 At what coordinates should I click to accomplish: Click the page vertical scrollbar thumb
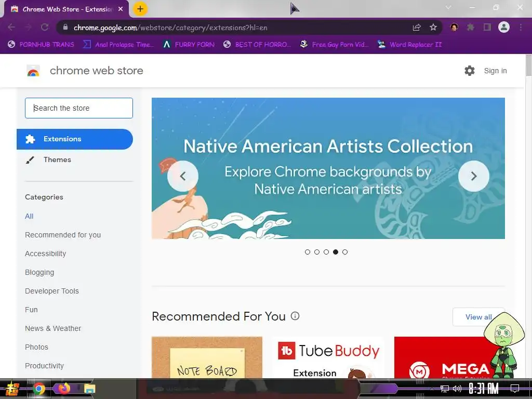click(x=528, y=65)
